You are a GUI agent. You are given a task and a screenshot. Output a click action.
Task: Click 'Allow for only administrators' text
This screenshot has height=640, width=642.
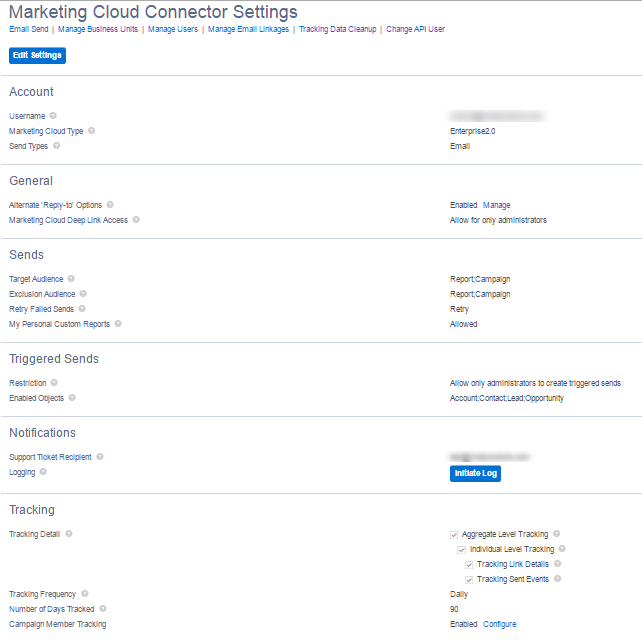(x=498, y=220)
